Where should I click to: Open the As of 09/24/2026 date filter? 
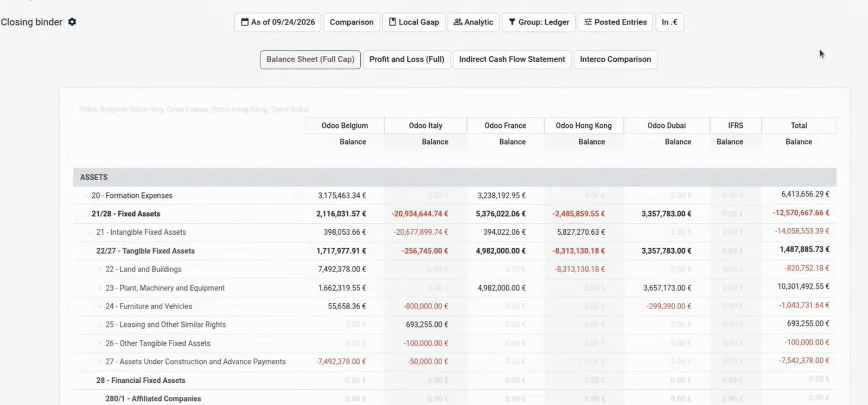pos(278,22)
